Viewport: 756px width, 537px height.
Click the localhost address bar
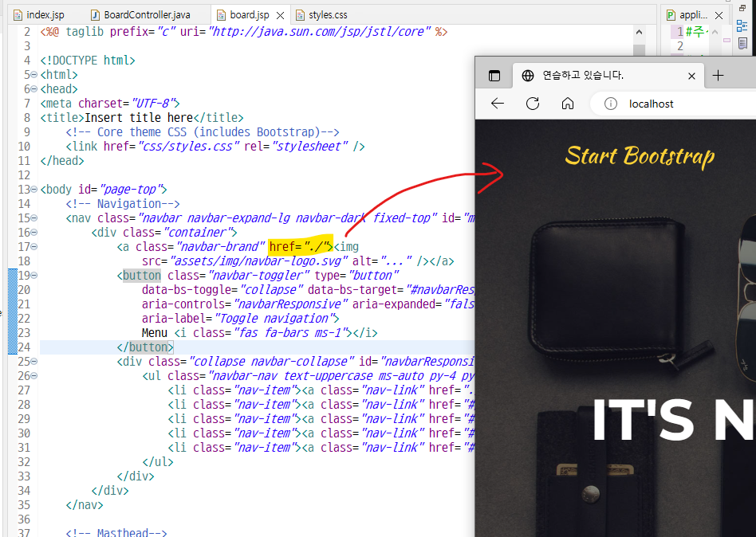click(x=675, y=104)
